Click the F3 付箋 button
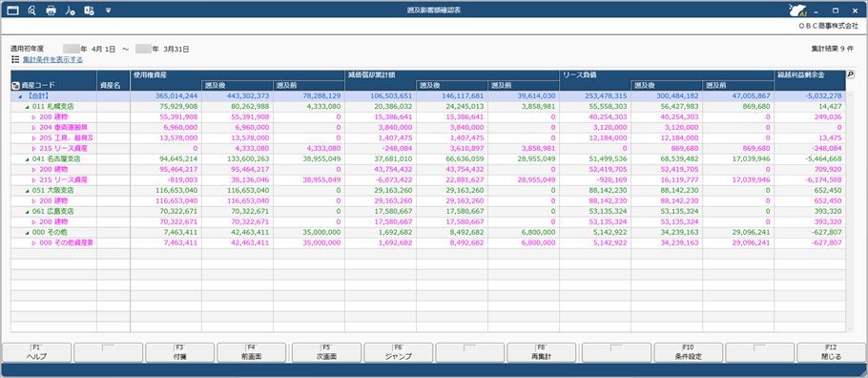Viewport: 868px width, 378px height. click(180, 352)
